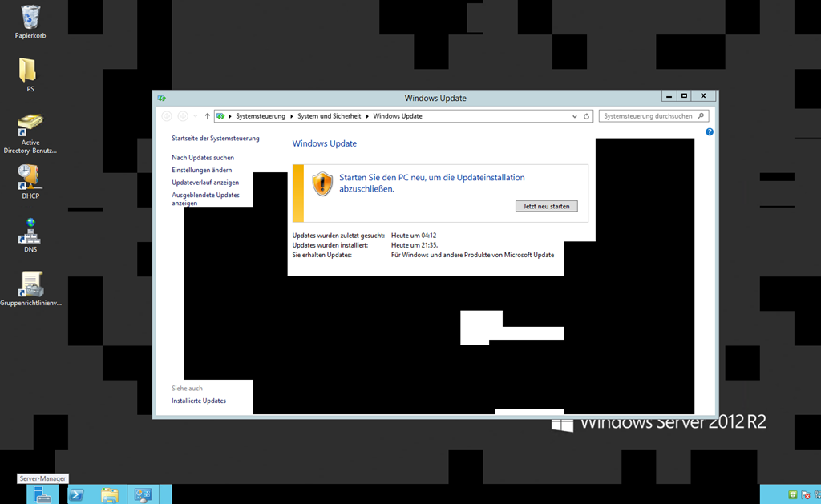The image size is (821, 504).
Task: Refresh the address bar location
Action: (587, 116)
